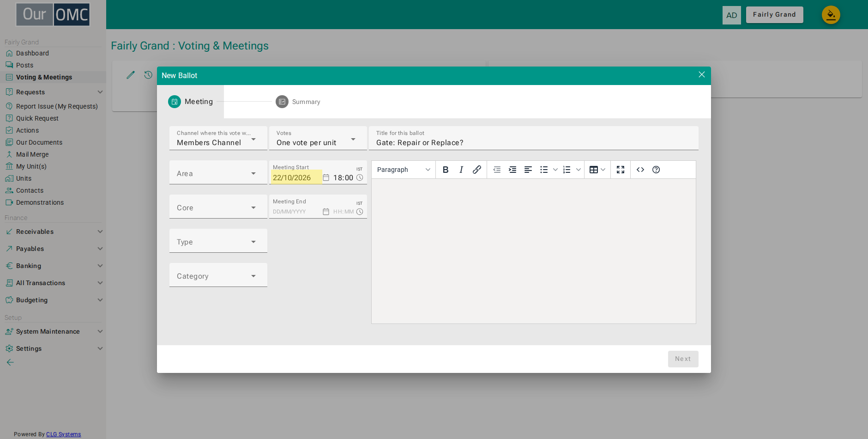The height and width of the screenshot is (439, 868).
Task: Collapse the sidebar with back arrow
Action: (10, 362)
